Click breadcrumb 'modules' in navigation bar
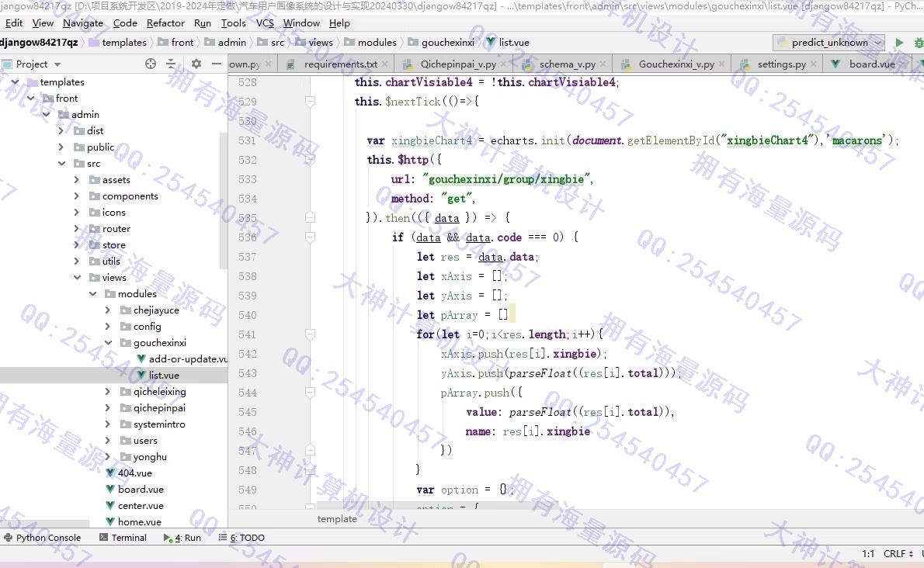924x568 pixels. [x=370, y=43]
